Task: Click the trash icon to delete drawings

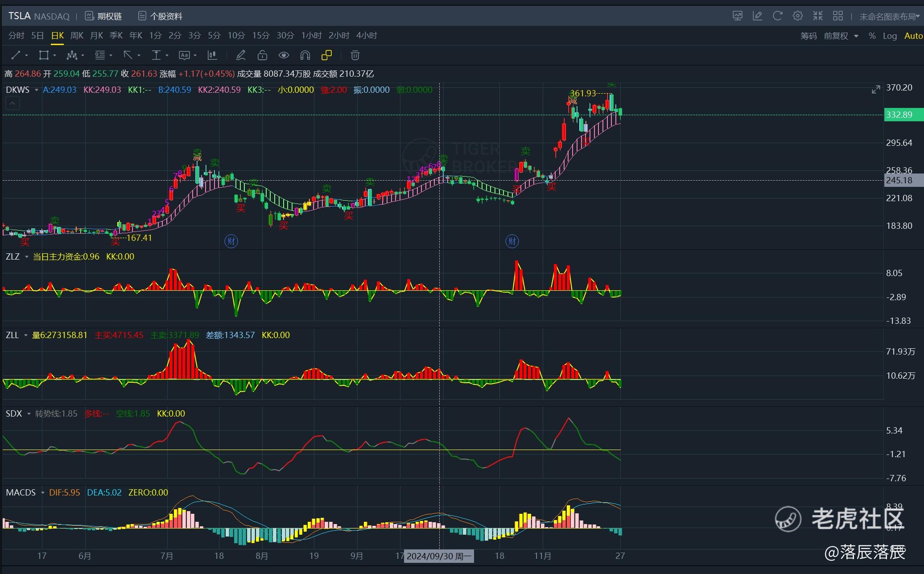Action: (x=355, y=55)
